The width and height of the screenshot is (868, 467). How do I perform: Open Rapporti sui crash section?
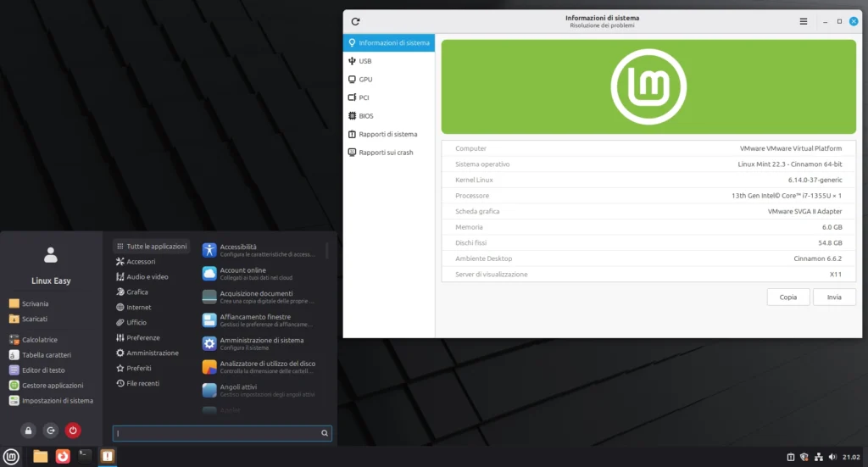tap(388, 153)
